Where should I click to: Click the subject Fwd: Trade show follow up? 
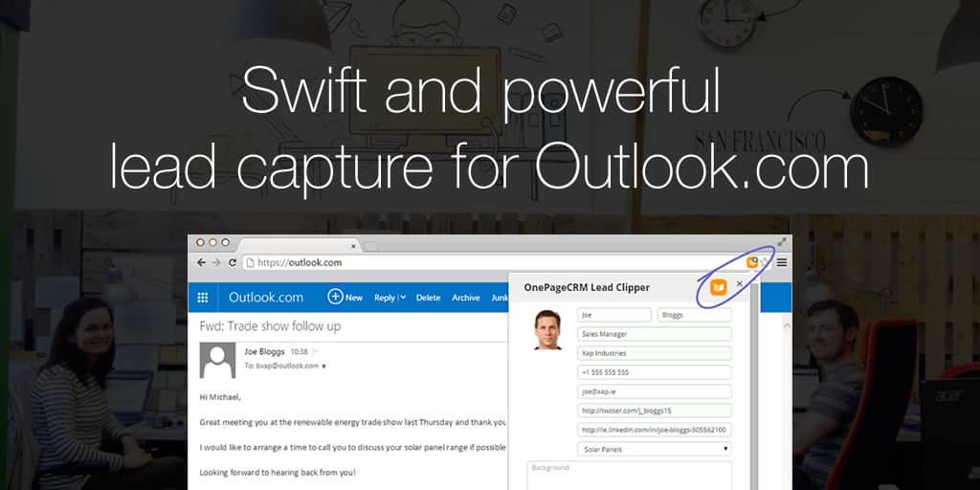tap(270, 326)
